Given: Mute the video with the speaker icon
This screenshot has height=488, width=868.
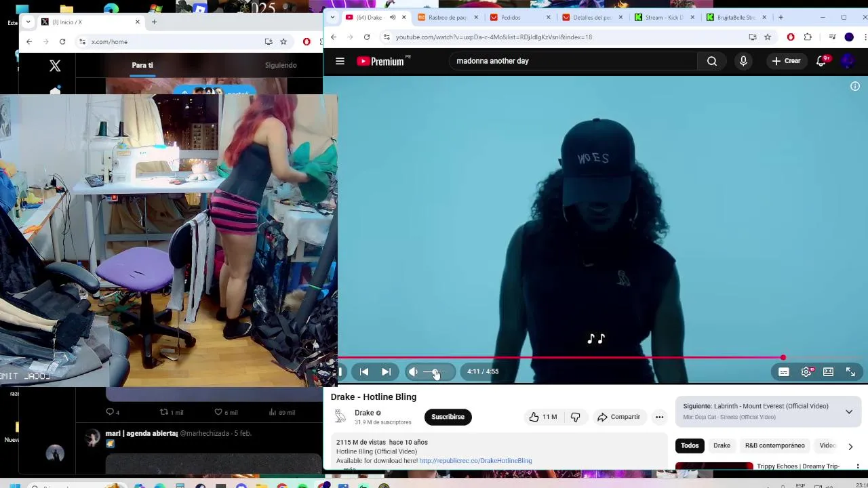Looking at the screenshot, I should tap(413, 371).
